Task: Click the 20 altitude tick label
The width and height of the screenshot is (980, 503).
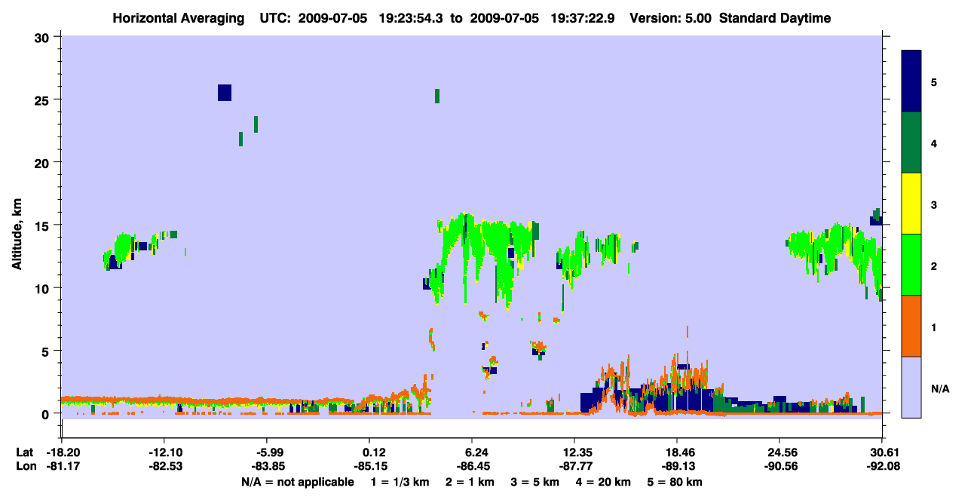Action: coord(44,162)
